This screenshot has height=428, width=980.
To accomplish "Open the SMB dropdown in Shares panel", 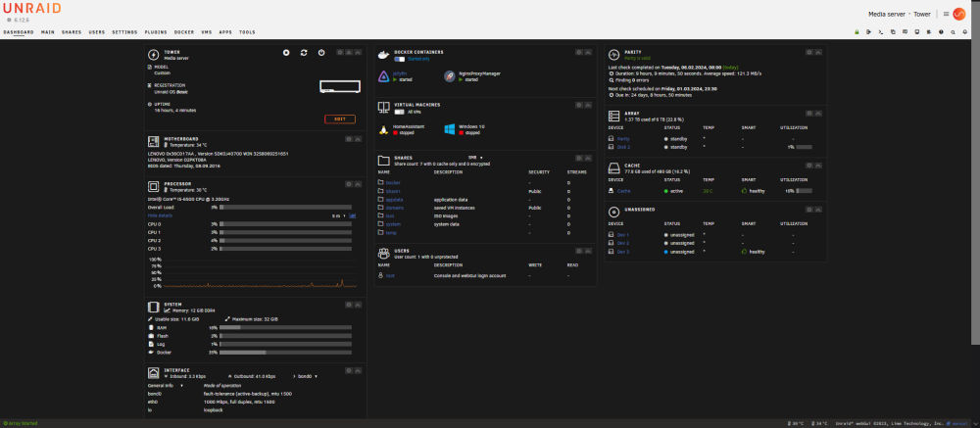I will point(475,158).
